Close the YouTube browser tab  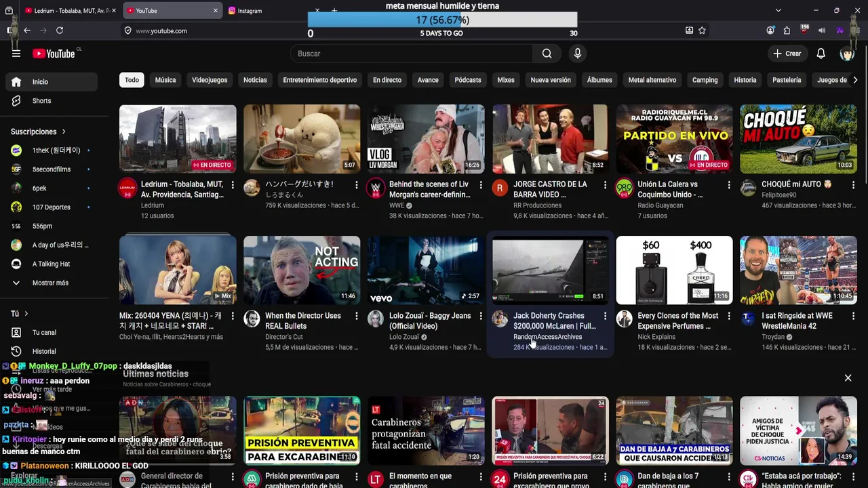click(x=216, y=10)
